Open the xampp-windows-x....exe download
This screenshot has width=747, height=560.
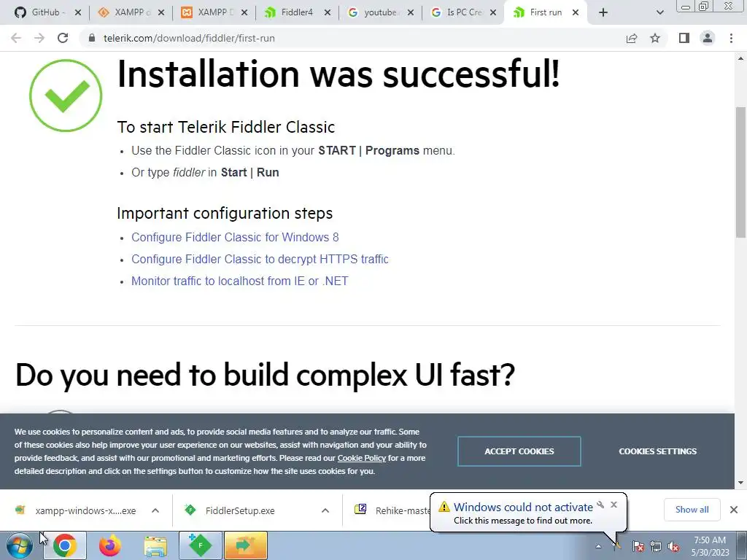(x=76, y=510)
